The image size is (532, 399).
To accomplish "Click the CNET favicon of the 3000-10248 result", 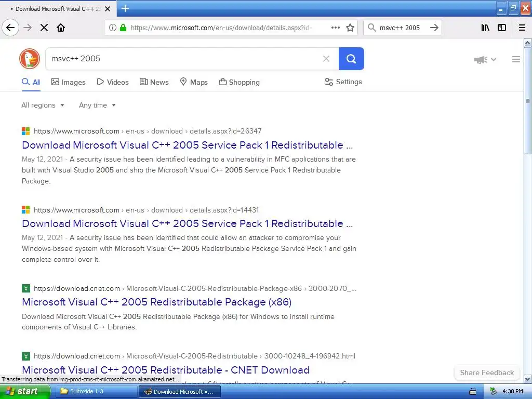I will coord(26,356).
